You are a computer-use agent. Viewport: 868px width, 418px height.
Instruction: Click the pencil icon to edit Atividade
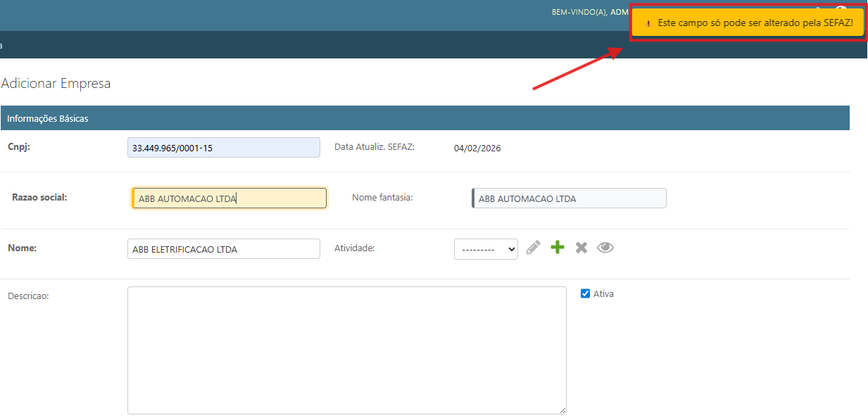coord(534,248)
